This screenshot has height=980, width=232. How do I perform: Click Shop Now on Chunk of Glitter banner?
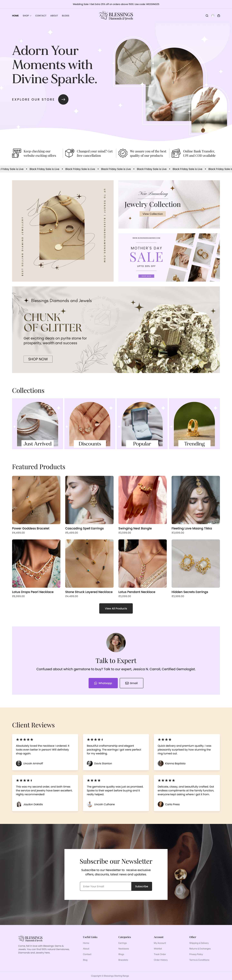point(38,359)
